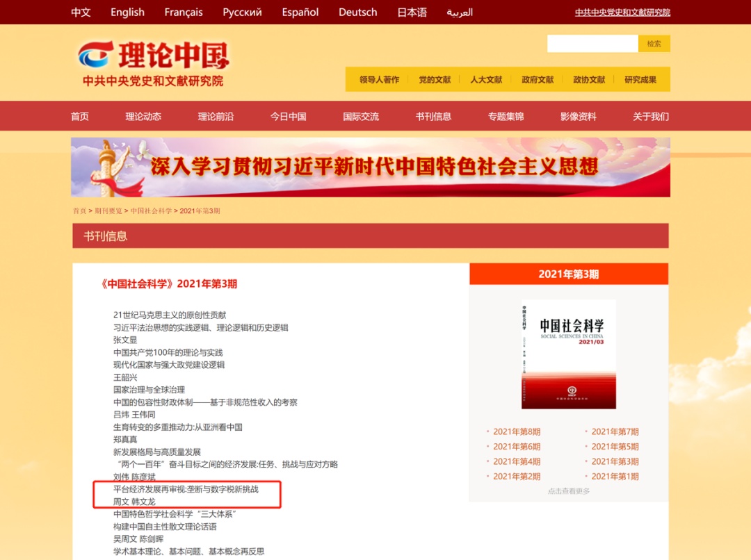Open 研究成果 section

[640, 79]
